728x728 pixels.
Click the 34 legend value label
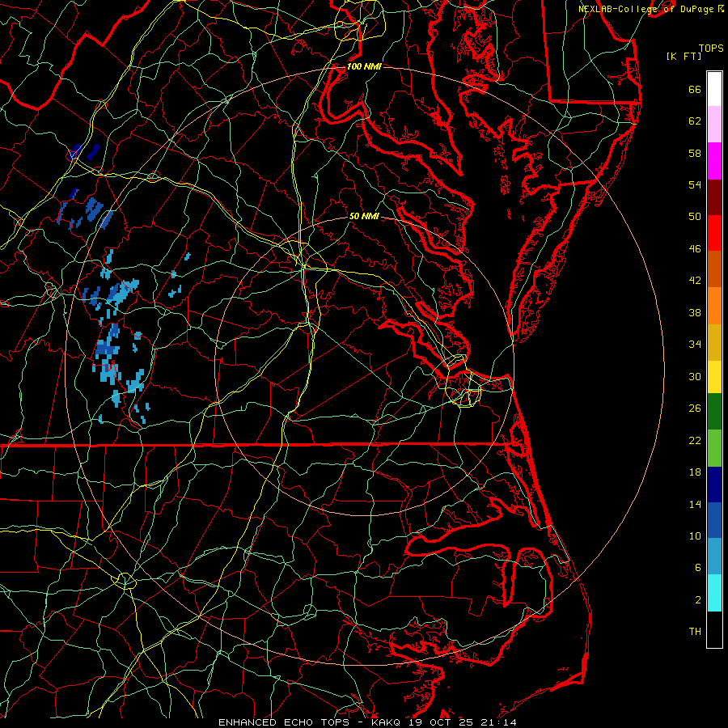pos(695,345)
